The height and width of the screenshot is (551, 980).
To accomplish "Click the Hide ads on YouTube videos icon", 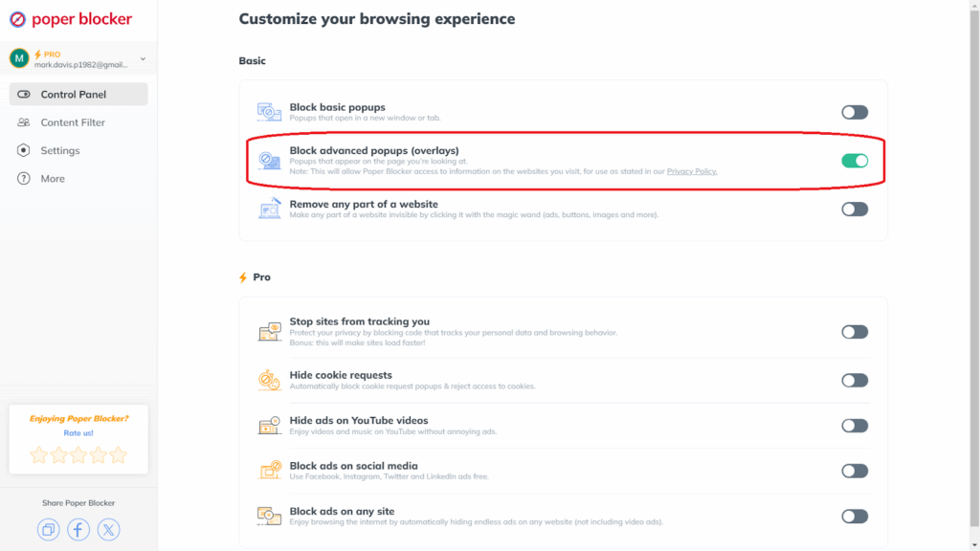I will point(269,426).
